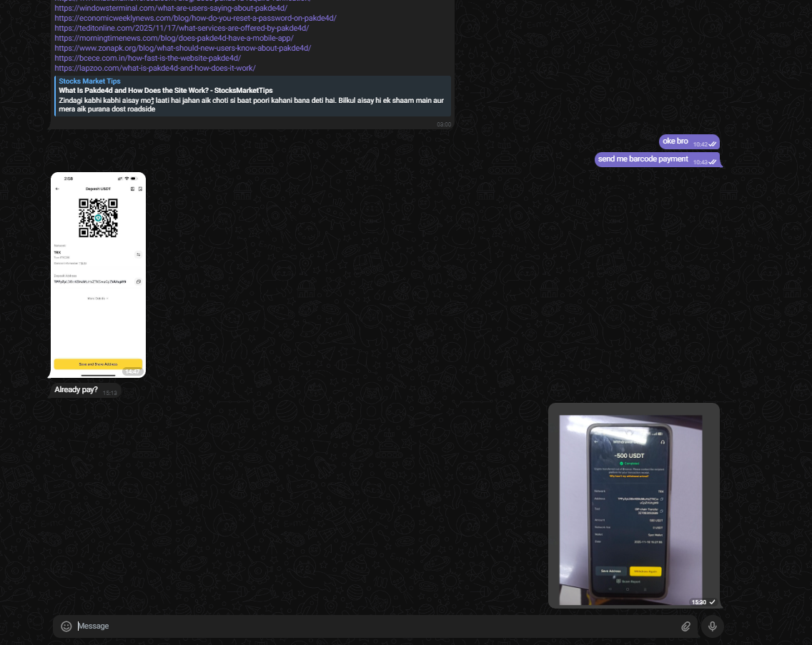
Task: Click the "Stocks Market Tips" preview title
Action: 89,81
